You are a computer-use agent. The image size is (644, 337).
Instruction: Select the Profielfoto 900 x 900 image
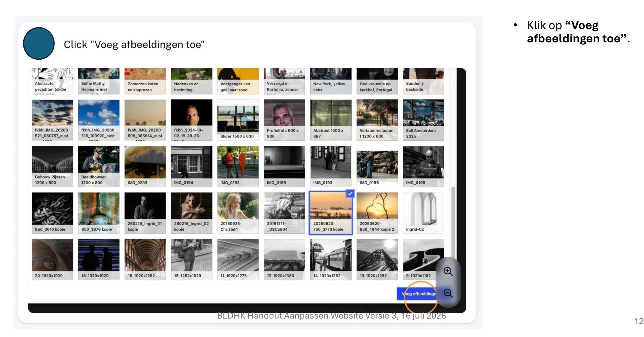click(284, 120)
